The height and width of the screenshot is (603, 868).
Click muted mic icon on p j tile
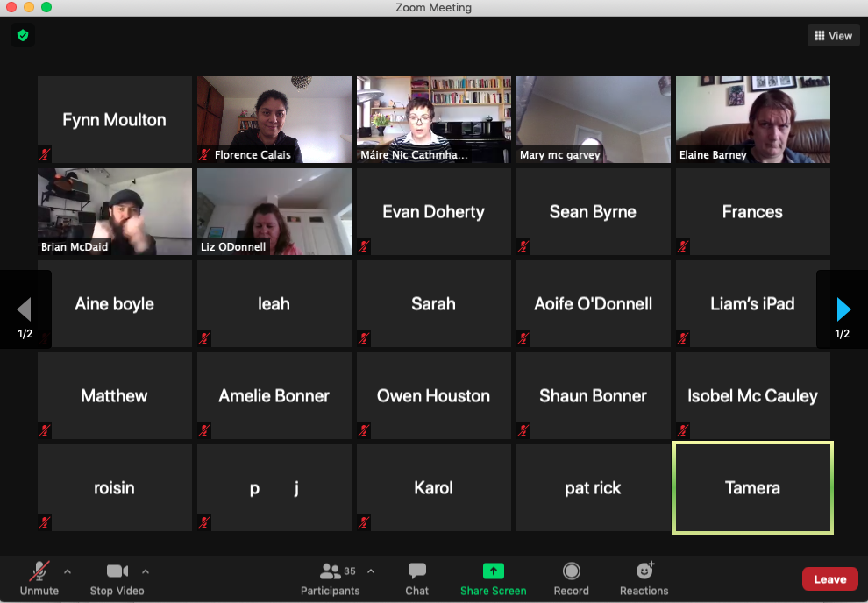tap(204, 522)
